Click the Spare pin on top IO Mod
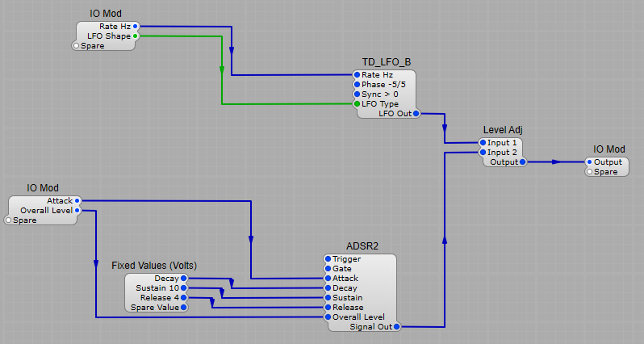The width and height of the screenshot is (644, 344). point(77,46)
